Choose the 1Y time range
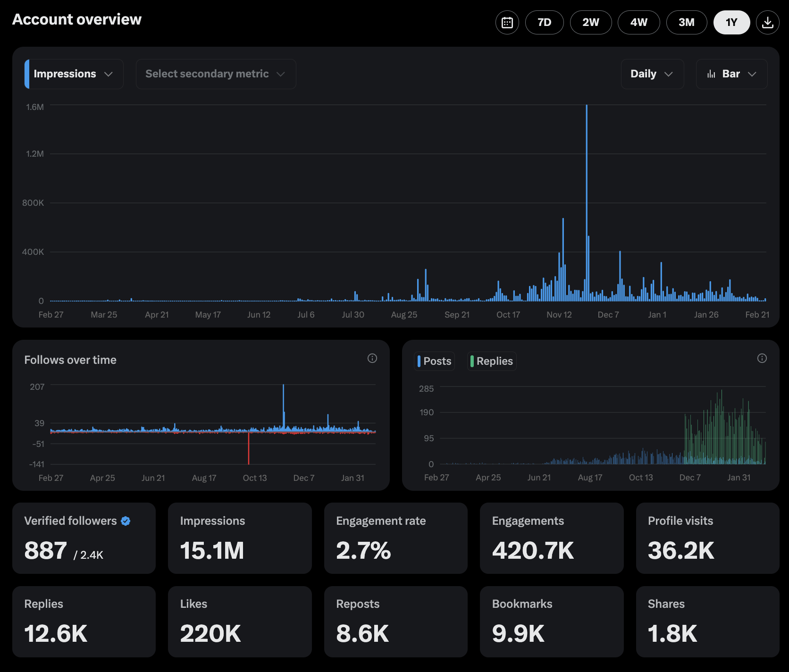Screen dimensions: 789x672 (x=731, y=22)
